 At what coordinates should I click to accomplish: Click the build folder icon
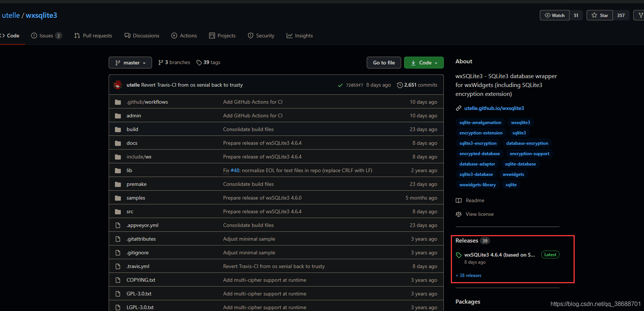coord(118,129)
